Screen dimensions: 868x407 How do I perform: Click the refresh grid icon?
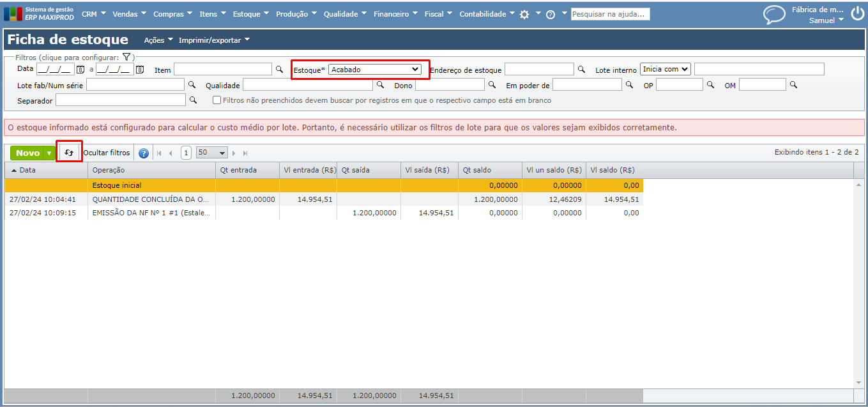point(69,153)
